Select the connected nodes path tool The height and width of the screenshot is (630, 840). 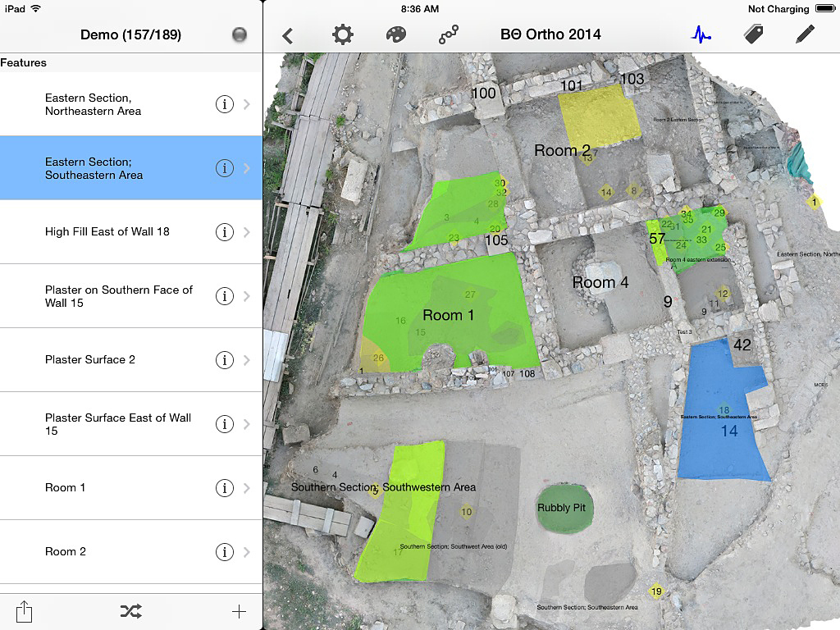[x=449, y=34]
